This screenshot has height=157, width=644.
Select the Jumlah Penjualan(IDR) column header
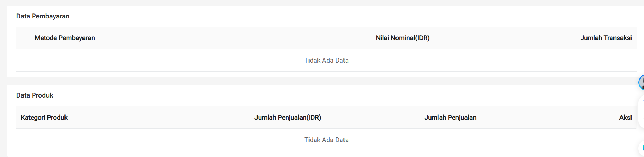[288, 118]
